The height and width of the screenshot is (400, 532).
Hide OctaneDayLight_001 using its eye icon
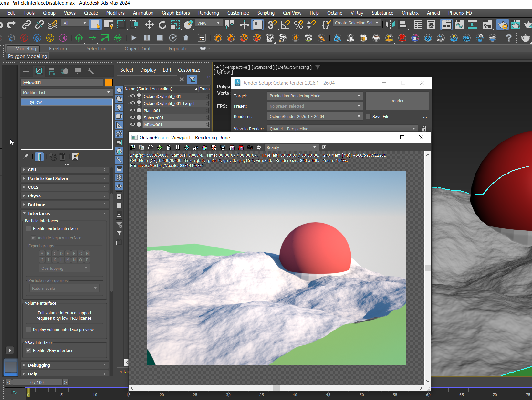tap(133, 96)
